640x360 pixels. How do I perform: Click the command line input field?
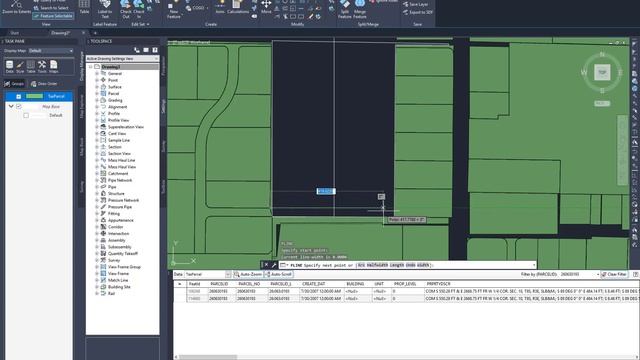coord(408,265)
